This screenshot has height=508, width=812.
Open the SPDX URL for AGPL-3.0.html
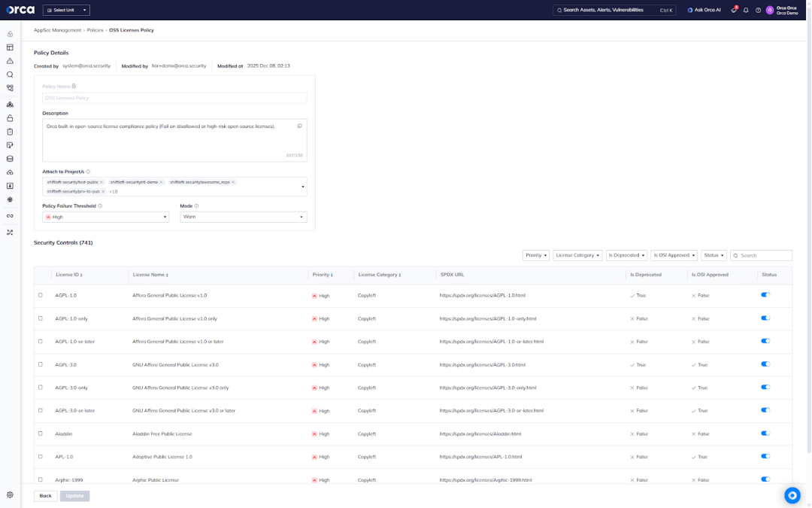482,364
